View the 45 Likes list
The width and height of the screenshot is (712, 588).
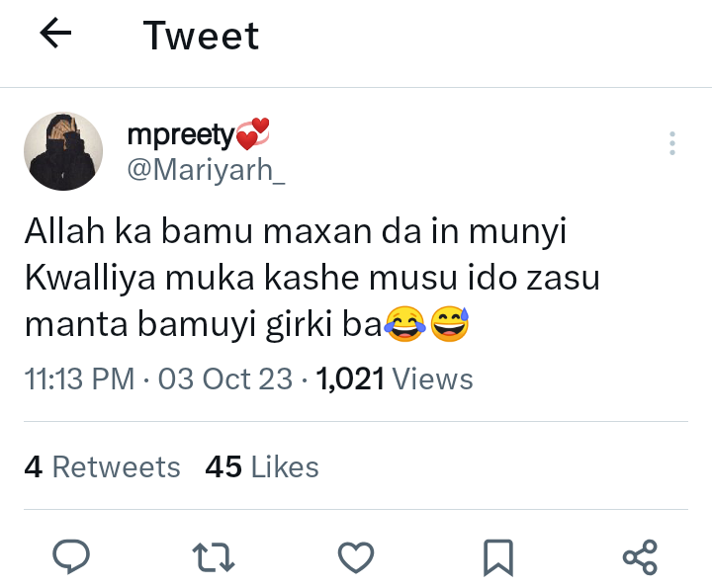coord(262,466)
